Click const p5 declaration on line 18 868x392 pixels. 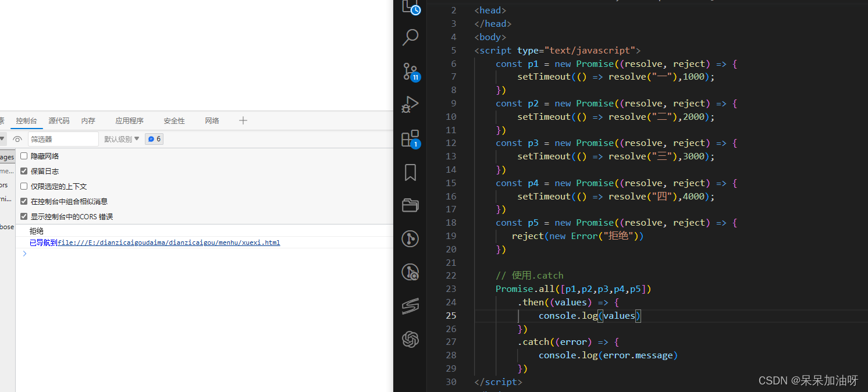[617, 223]
